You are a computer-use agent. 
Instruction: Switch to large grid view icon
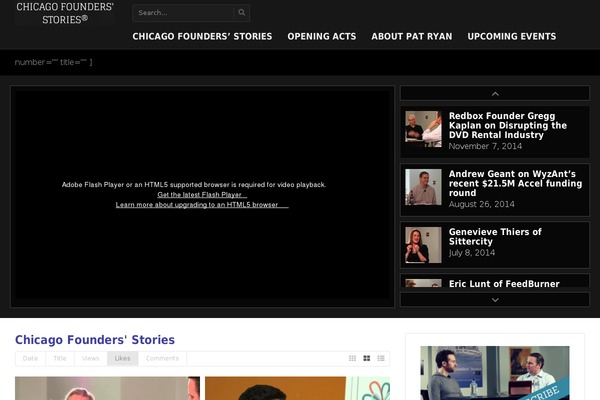tap(367, 358)
